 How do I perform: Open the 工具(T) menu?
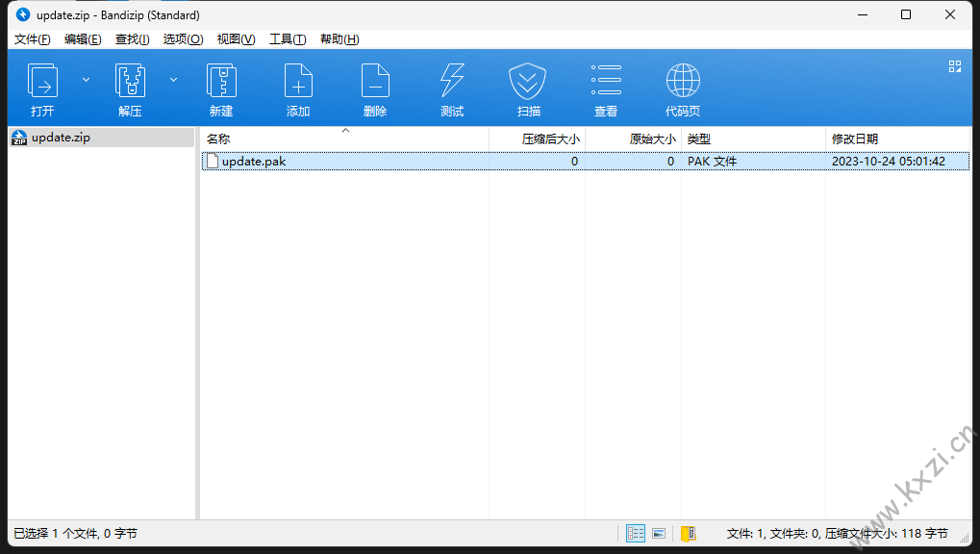point(288,39)
